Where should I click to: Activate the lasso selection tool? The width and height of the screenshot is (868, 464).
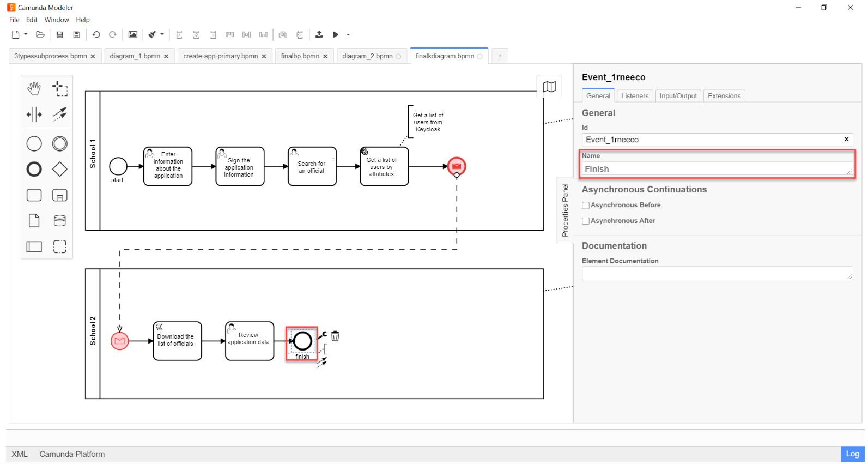(59, 88)
